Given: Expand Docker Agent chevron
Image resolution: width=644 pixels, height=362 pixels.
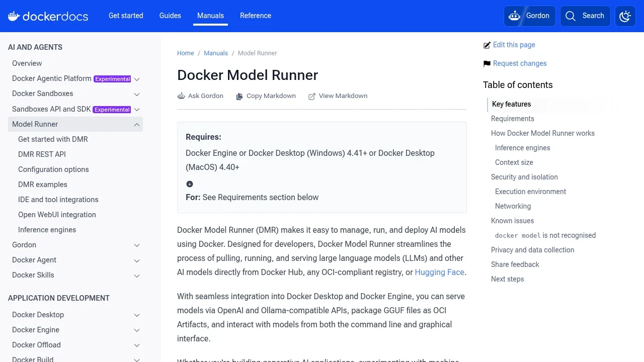Looking at the screenshot, I should point(137,260).
